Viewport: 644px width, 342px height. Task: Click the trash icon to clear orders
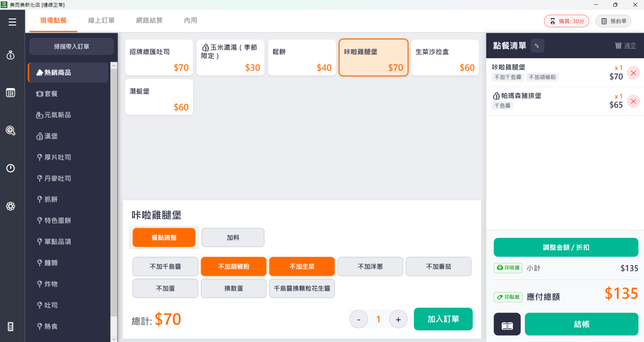click(618, 45)
